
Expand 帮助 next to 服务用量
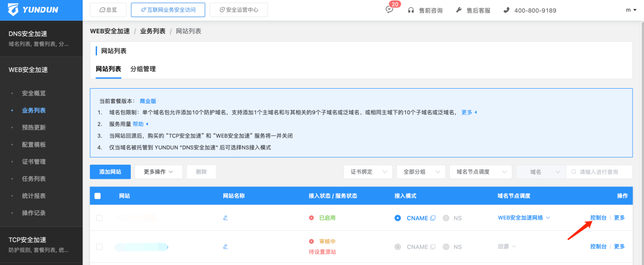[x=140, y=124]
